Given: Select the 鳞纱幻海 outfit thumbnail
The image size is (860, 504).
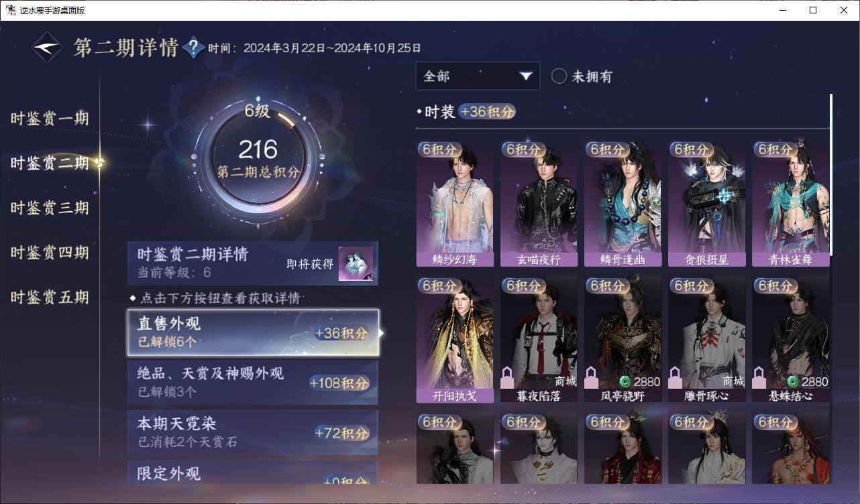Looking at the screenshot, I should click(455, 204).
